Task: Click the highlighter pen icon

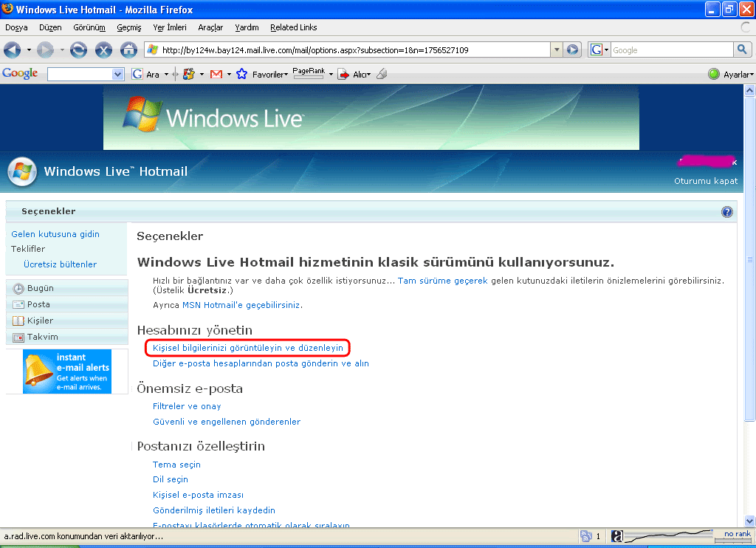Action: [382, 74]
